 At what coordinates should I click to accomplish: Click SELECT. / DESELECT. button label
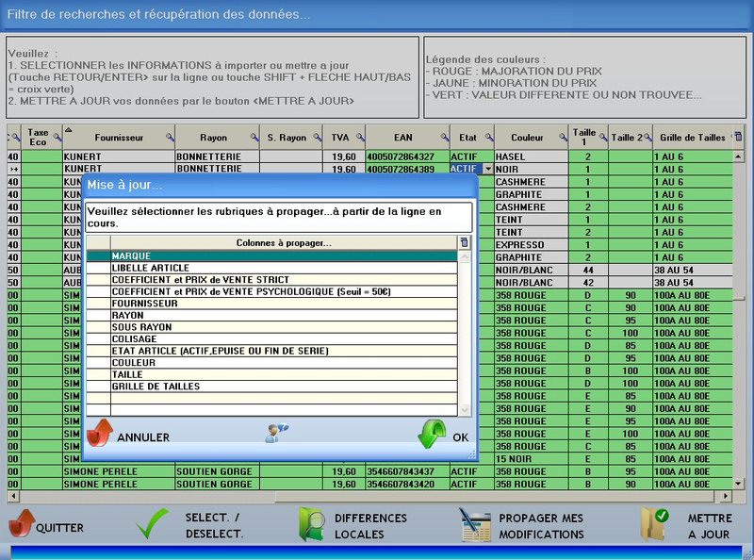tap(215, 525)
